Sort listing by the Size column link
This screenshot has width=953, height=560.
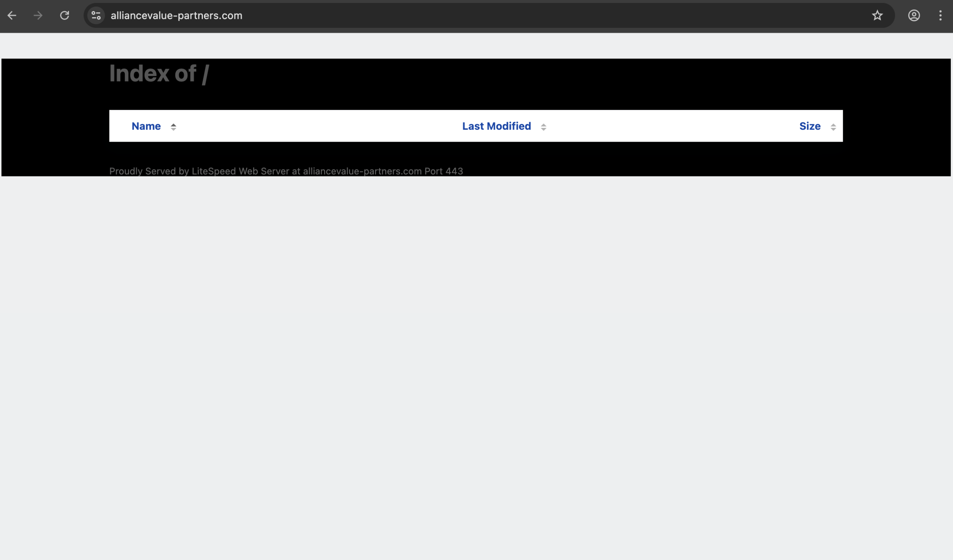(x=810, y=126)
